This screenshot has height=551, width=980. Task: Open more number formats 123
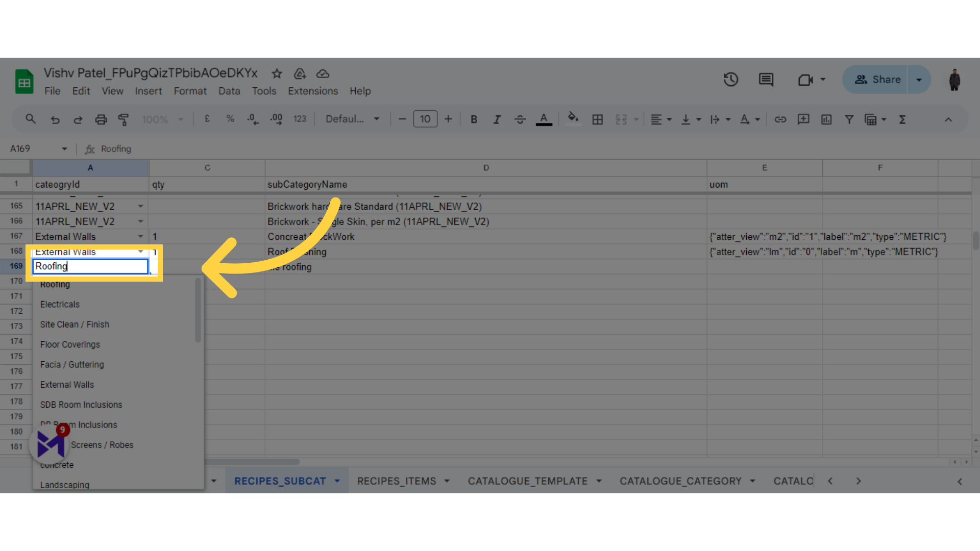click(300, 119)
